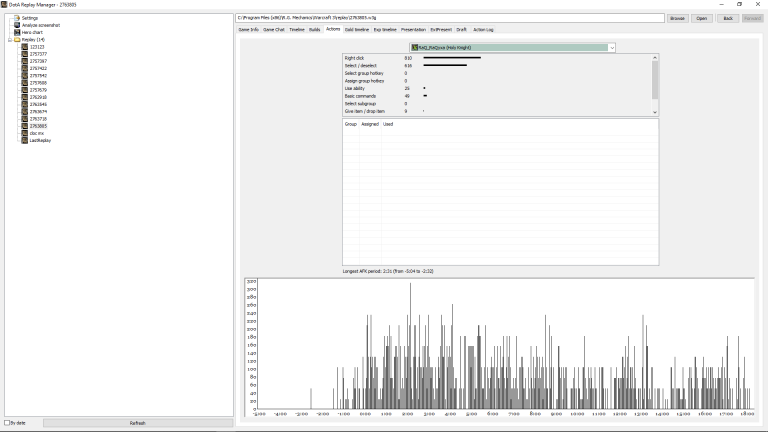Click the Open button

(701, 18)
